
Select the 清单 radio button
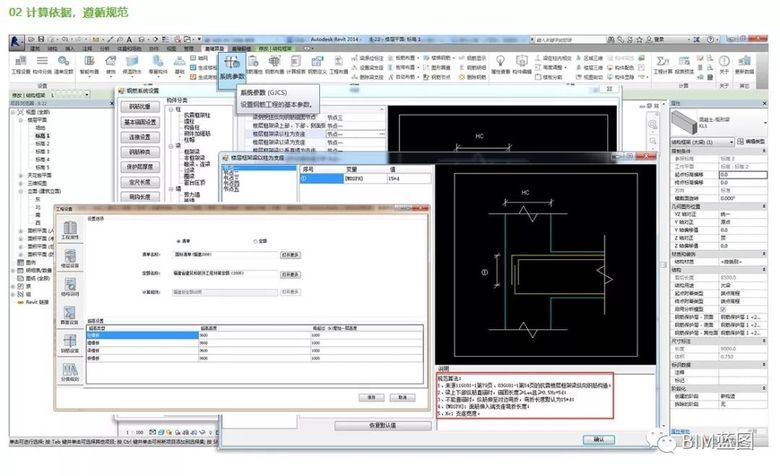[180, 241]
